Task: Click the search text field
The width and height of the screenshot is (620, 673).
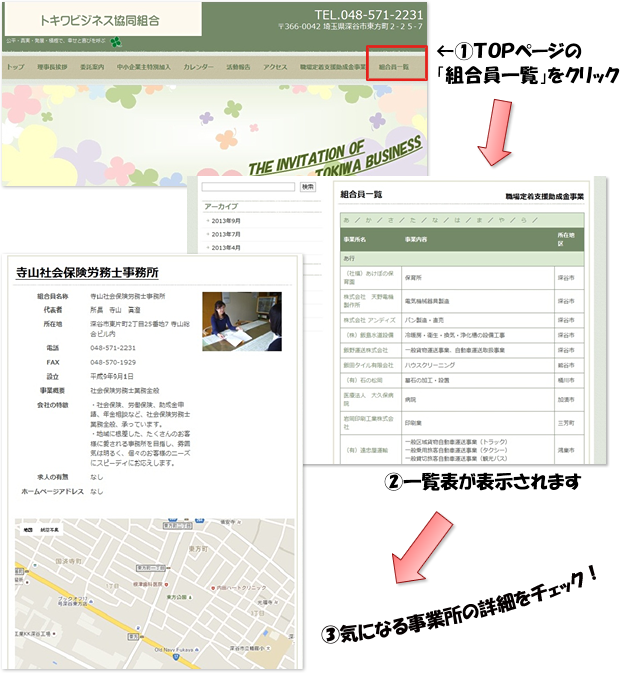Action: pos(248,187)
